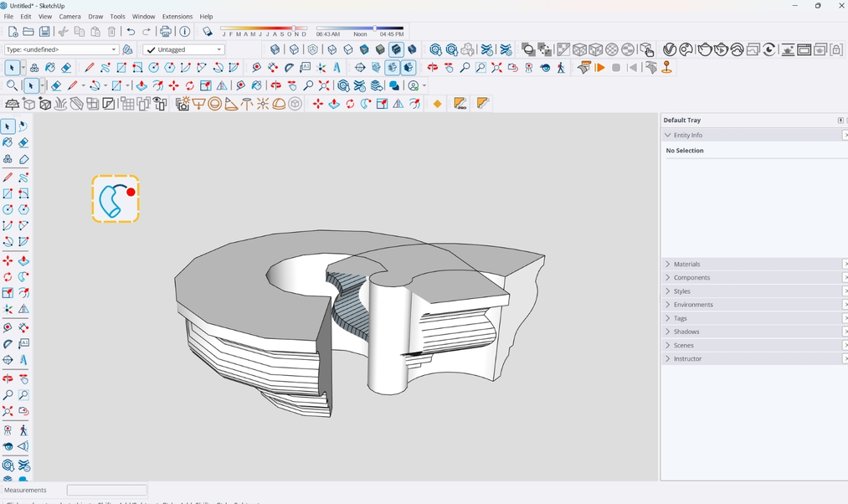The image size is (848, 504).
Task: Select Offset tool in left vertical toolbar
Action: 23,293
